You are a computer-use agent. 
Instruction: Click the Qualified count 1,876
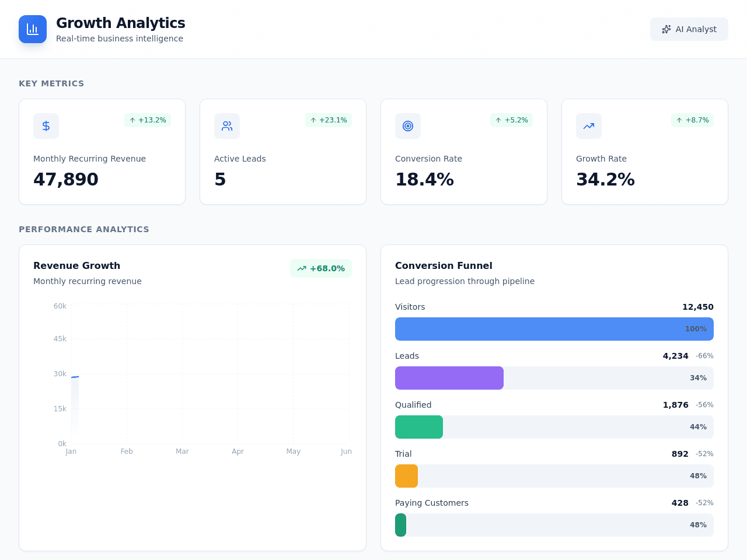(676, 405)
